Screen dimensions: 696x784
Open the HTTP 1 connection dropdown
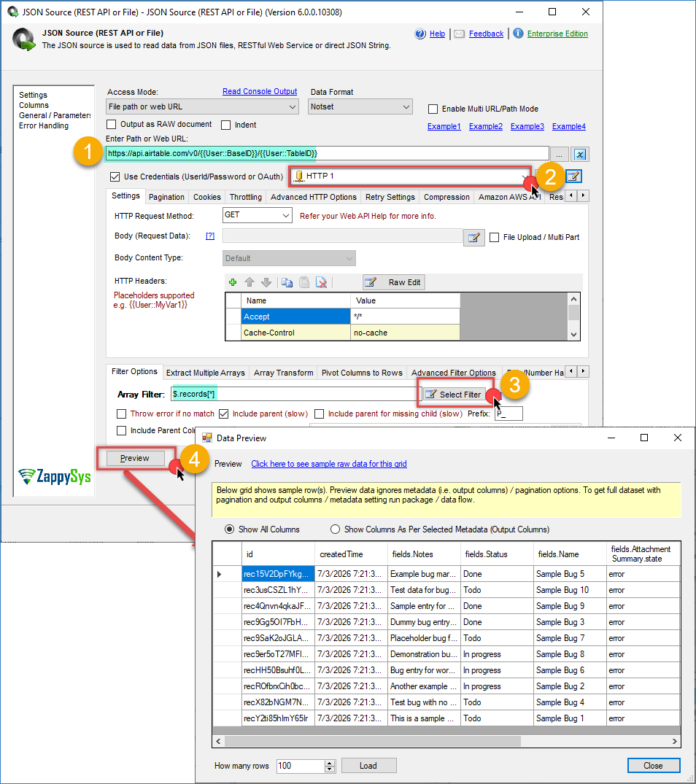(410, 176)
